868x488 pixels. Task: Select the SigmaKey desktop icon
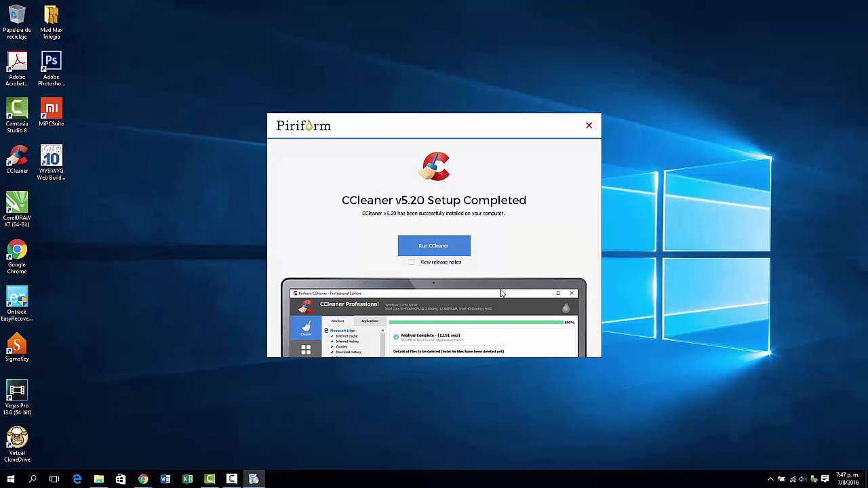[17, 348]
